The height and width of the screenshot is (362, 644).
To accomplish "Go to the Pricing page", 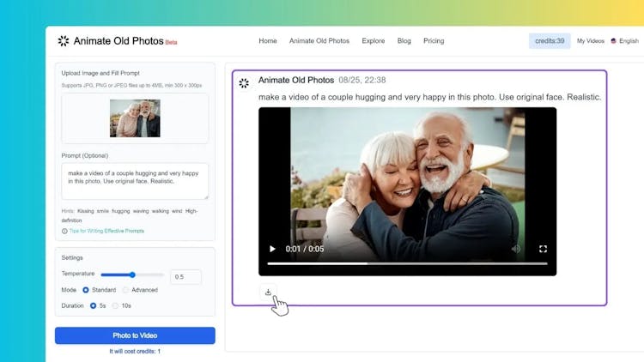I will click(434, 41).
